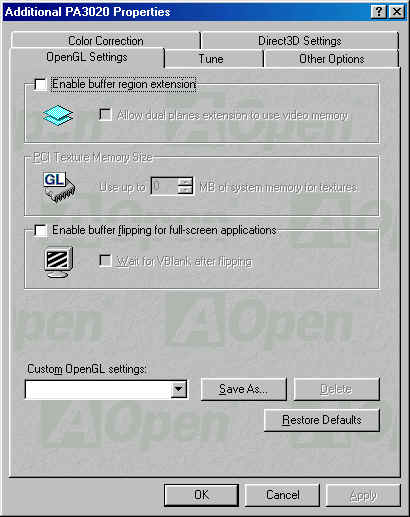Confirm settings with the OK button
Viewport: 410px width, 517px height.
[x=201, y=495]
